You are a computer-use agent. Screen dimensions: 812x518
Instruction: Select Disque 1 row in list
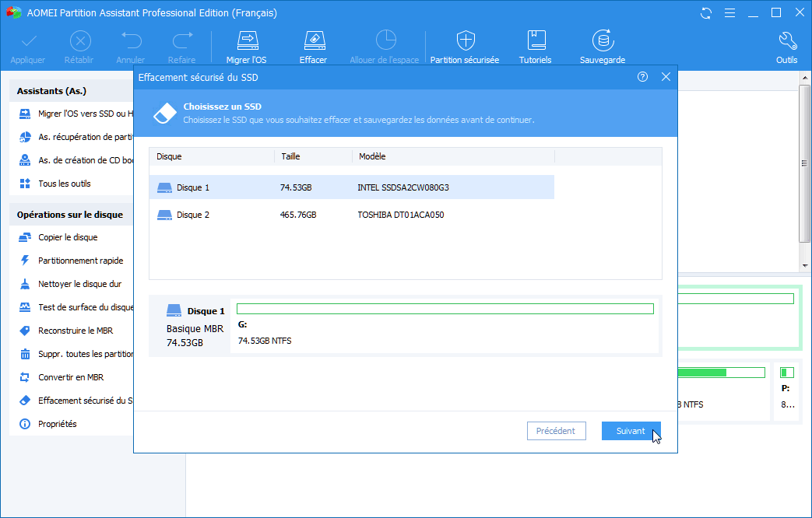pos(352,187)
